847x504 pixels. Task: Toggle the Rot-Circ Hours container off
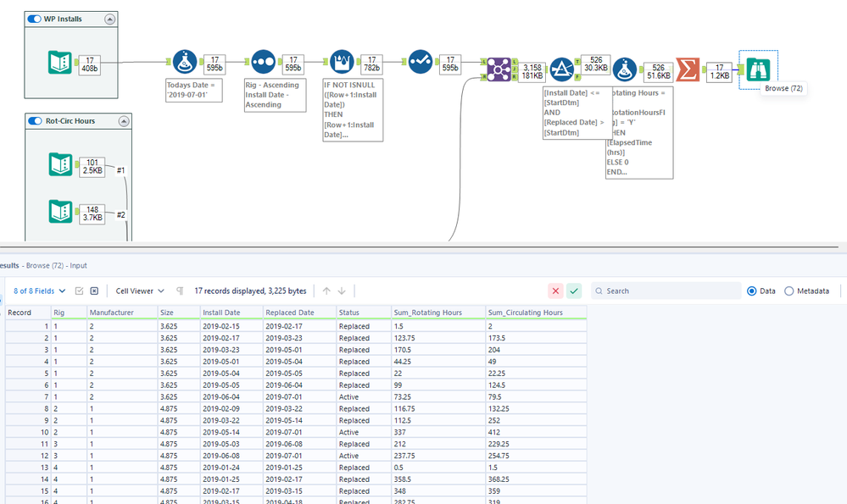coord(35,121)
